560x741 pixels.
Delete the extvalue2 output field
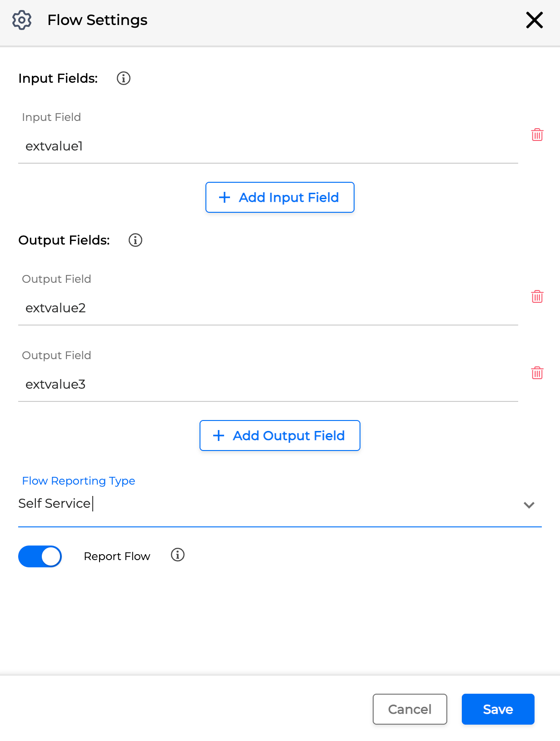click(537, 296)
